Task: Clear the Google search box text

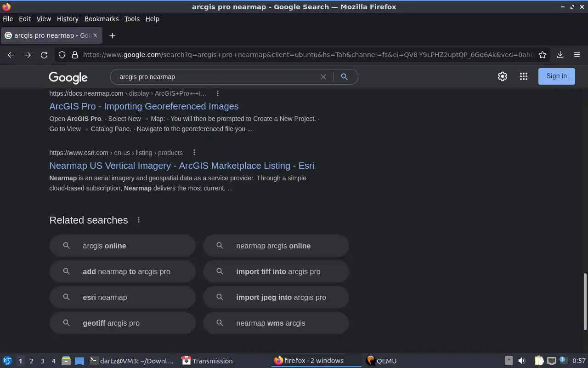Action: click(x=323, y=77)
